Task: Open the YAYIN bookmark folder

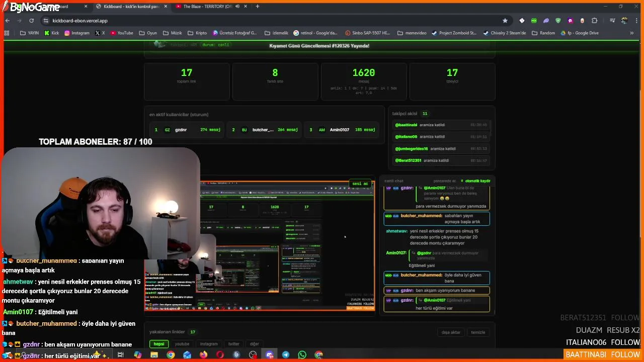Action: (29, 33)
